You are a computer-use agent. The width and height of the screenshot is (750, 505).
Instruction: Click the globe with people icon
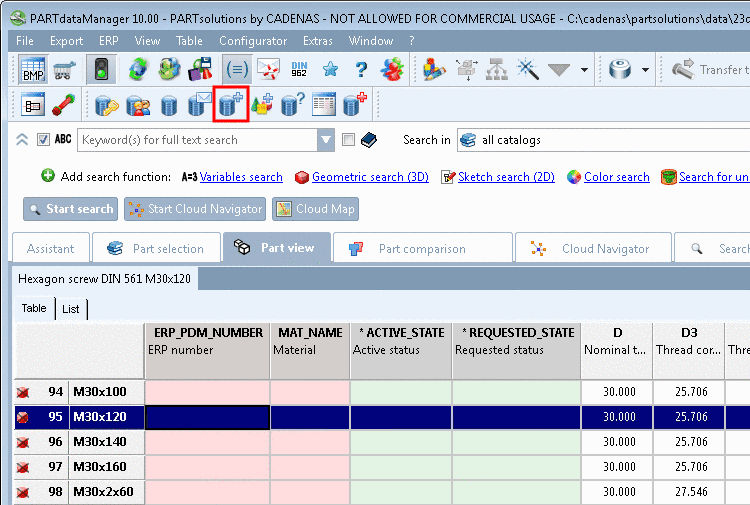point(169,70)
